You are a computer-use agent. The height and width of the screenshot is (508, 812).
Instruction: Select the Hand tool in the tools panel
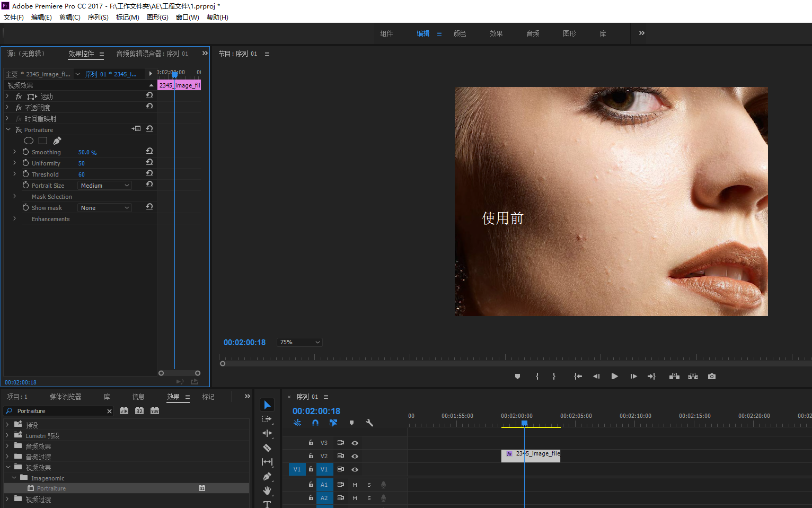pos(267,491)
